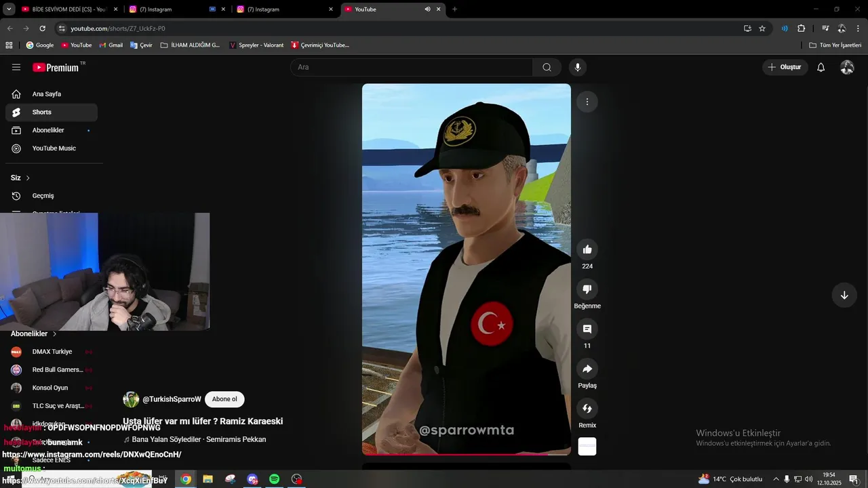This screenshot has height=488, width=868.
Task: Open a new browser tab
Action: 454,9
